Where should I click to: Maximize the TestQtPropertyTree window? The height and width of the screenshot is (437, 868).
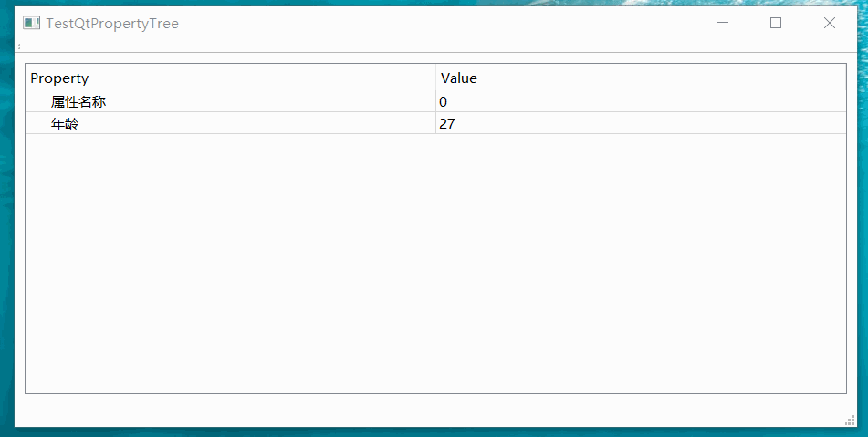(x=776, y=23)
